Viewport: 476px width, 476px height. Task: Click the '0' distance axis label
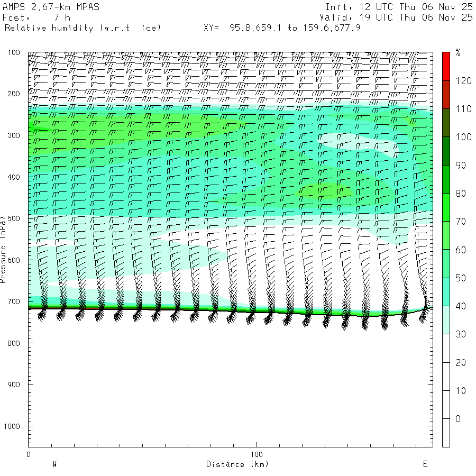pyautogui.click(x=29, y=454)
